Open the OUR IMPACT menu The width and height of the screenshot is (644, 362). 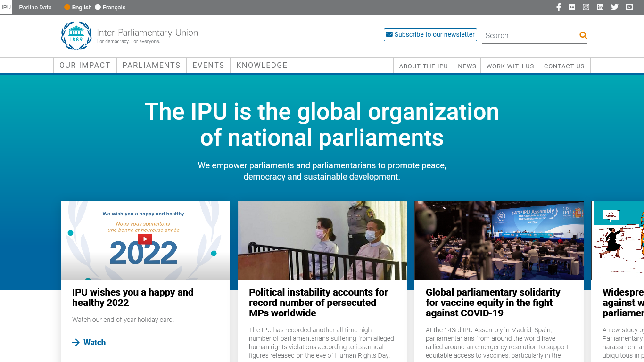point(85,66)
